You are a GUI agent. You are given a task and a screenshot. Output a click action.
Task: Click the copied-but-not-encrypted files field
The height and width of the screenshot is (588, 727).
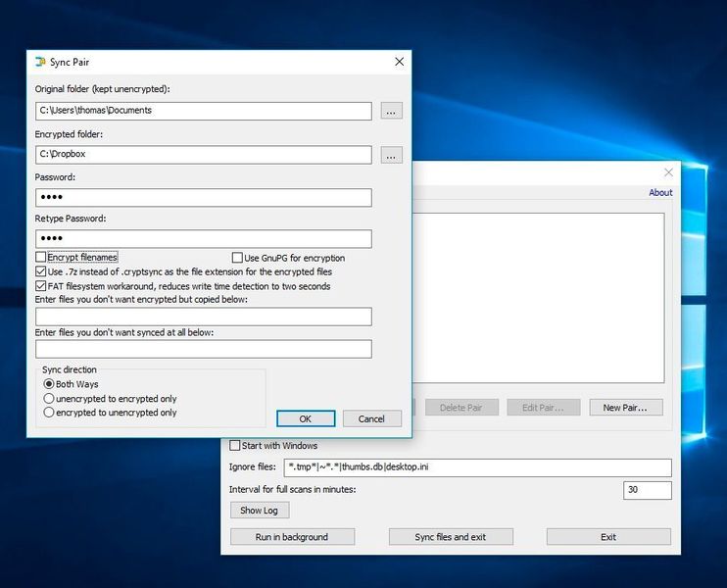[204, 317]
